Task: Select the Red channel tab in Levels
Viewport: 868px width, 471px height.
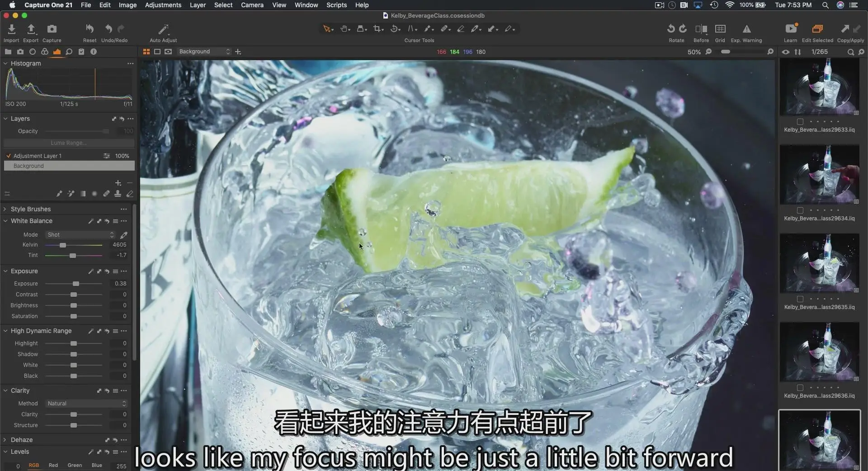Action: [x=53, y=465]
